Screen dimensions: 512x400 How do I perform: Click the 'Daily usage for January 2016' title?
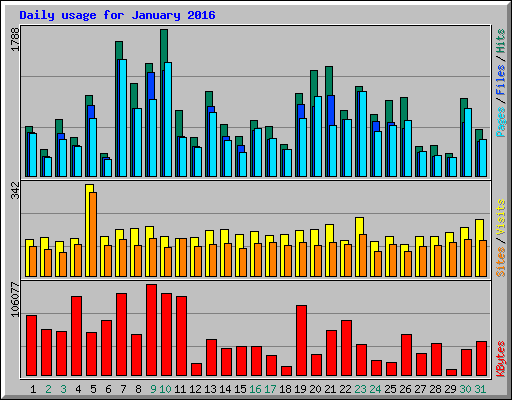pyautogui.click(x=117, y=15)
